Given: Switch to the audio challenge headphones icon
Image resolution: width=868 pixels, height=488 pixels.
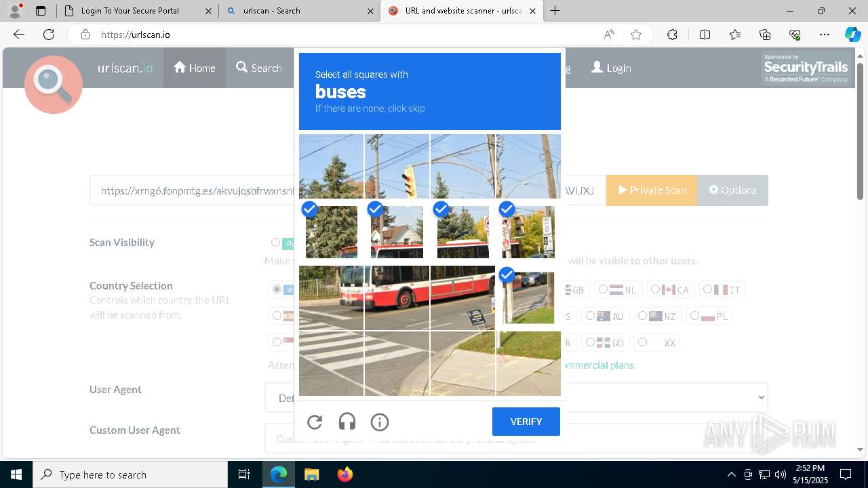Looking at the screenshot, I should pos(347,422).
